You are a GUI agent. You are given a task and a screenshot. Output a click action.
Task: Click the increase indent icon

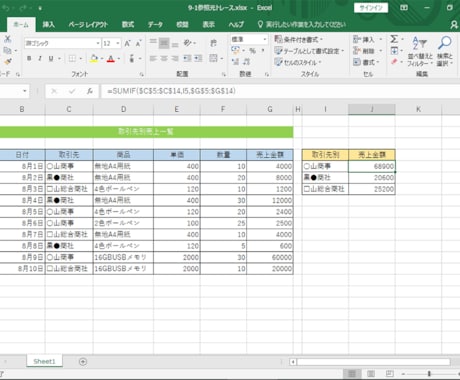click(198, 59)
